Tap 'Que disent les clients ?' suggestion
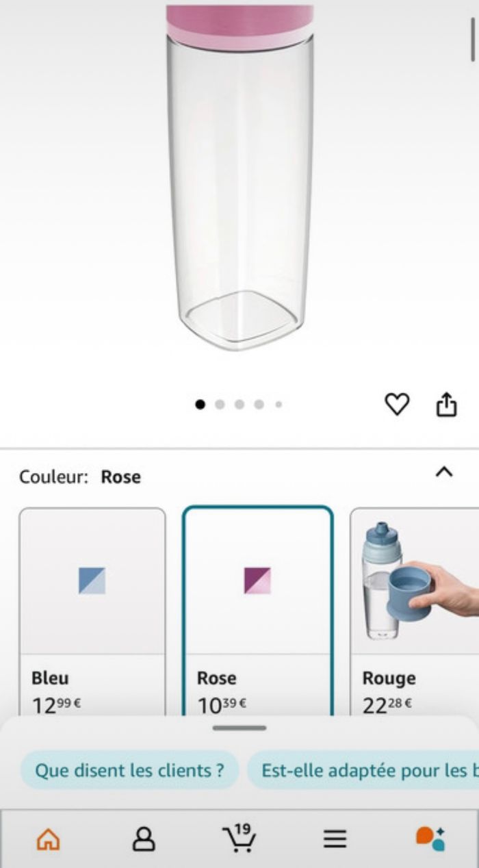 [x=129, y=770]
